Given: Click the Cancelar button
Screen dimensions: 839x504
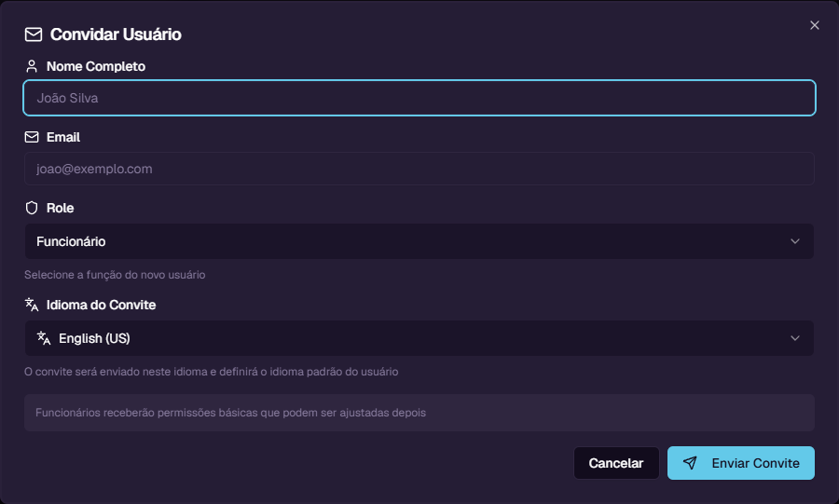Looking at the screenshot, I should pos(616,463).
